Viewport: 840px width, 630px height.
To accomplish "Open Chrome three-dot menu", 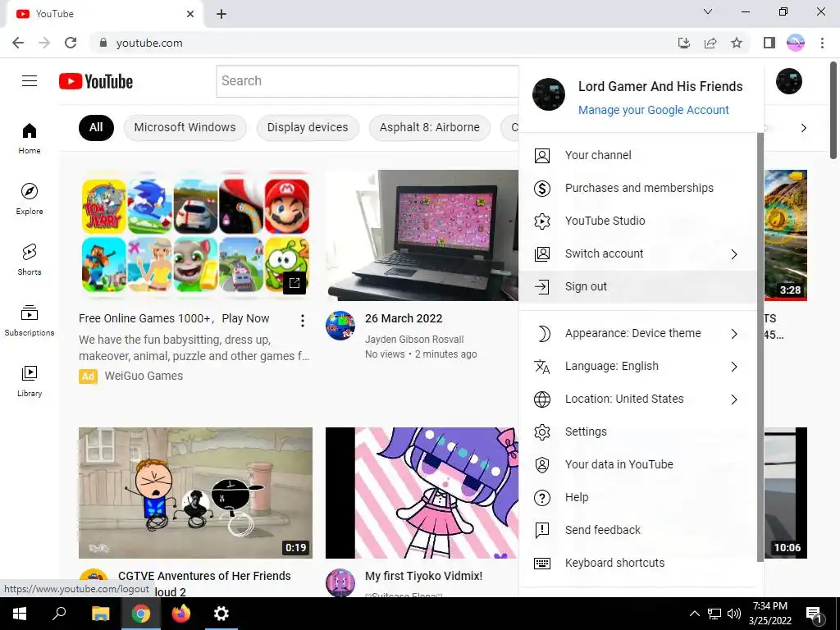I will point(822,43).
